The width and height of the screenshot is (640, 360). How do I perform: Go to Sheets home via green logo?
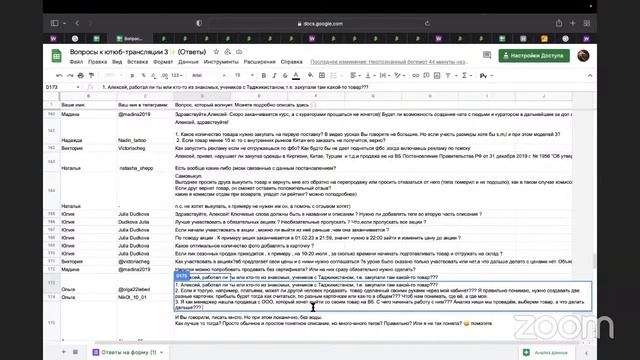(x=56, y=56)
